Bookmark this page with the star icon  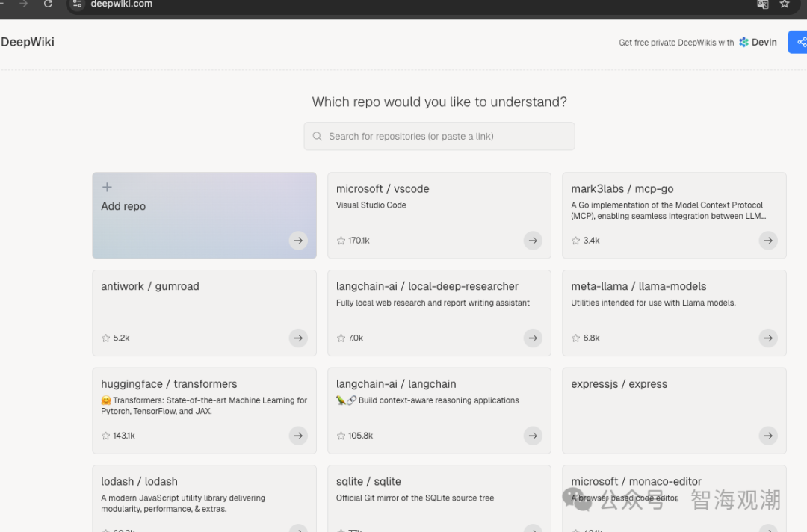click(785, 4)
